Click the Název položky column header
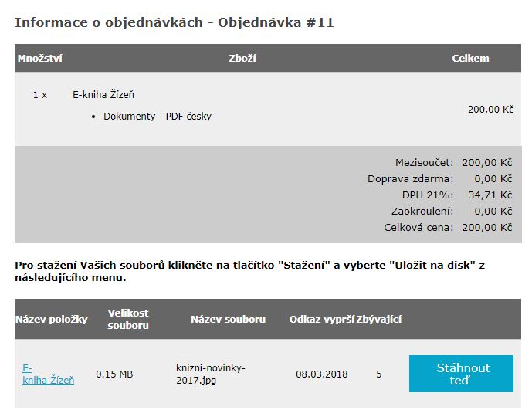The width and height of the screenshot is (532, 420). 51,319
